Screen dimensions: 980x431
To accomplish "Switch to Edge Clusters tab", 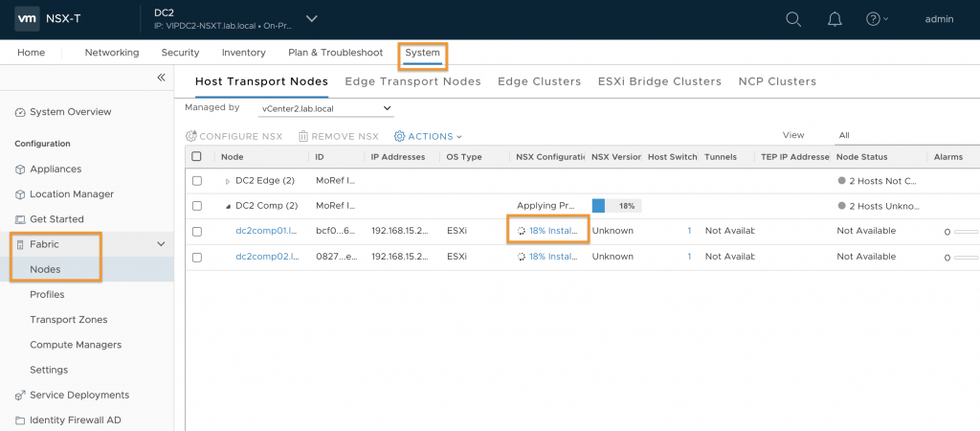I will [540, 81].
